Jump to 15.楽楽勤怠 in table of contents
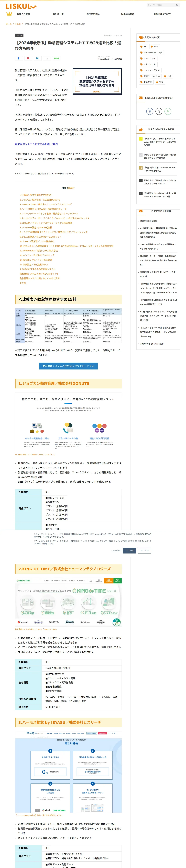The width and height of the screenshot is (186, 868). coord(34,264)
